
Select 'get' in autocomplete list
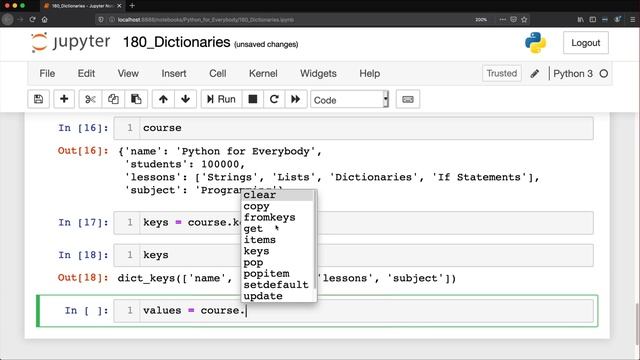pyautogui.click(x=278, y=229)
